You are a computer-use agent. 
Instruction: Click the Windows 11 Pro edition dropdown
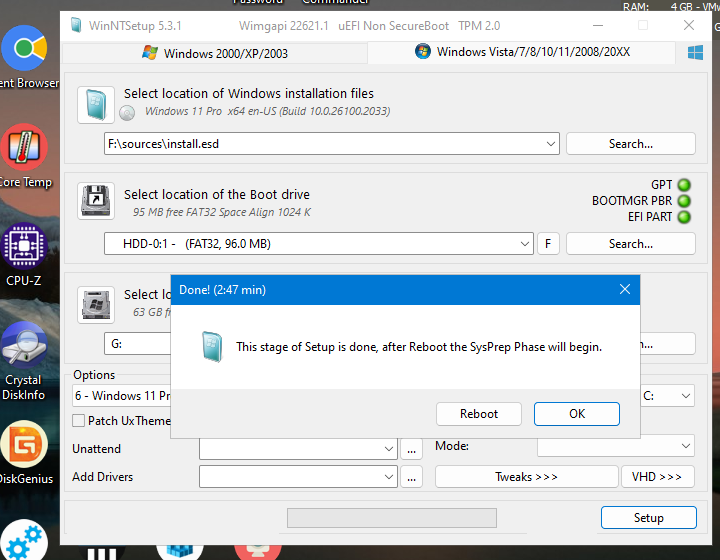click(122, 396)
